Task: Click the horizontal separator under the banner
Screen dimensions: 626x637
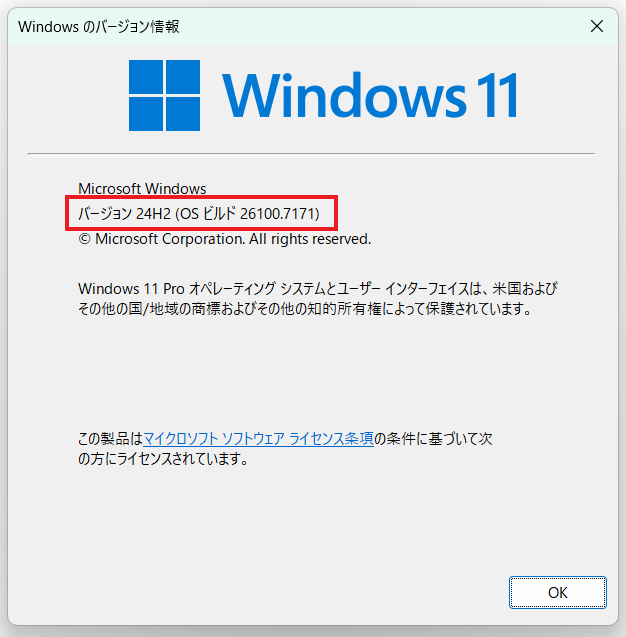Action: 312,154
